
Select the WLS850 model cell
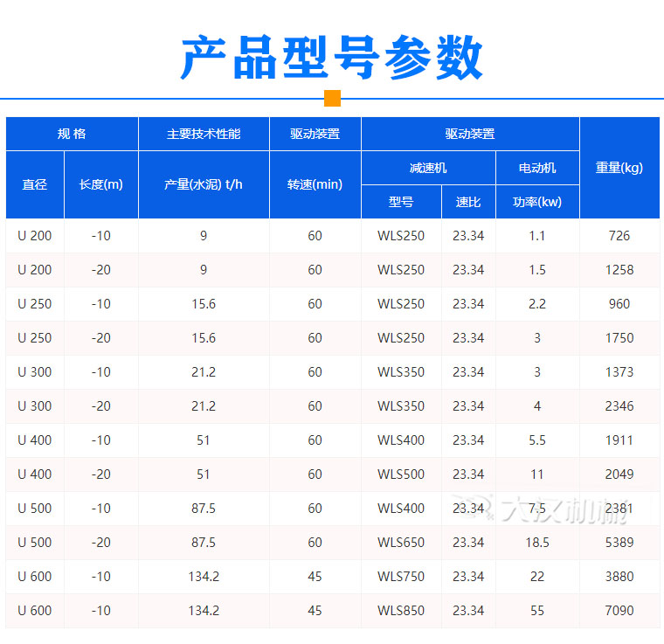click(x=401, y=611)
